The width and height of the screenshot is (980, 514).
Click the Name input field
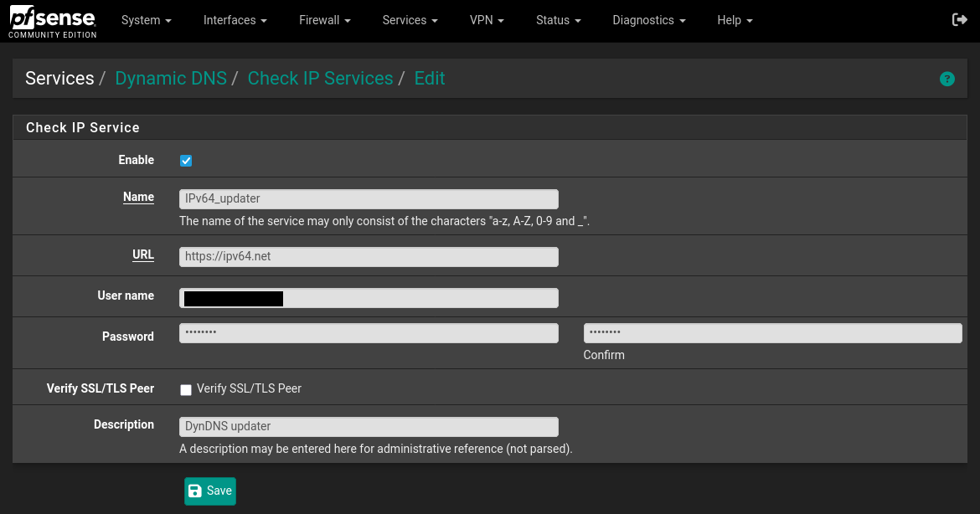coord(369,199)
